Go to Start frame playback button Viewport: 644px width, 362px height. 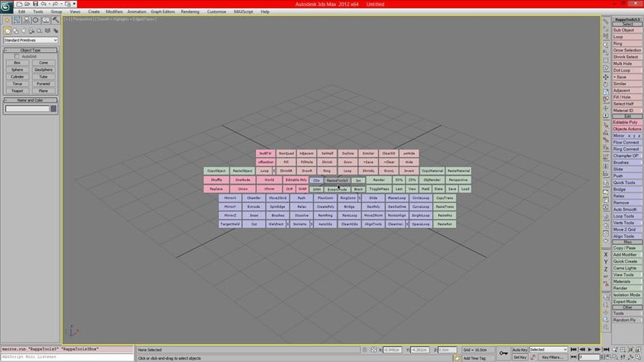(574, 350)
